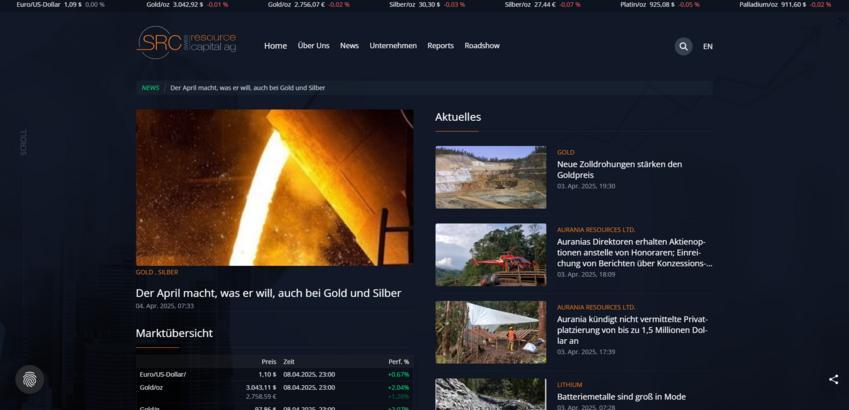
Task: Open the Über Uns menu item
Action: point(314,46)
